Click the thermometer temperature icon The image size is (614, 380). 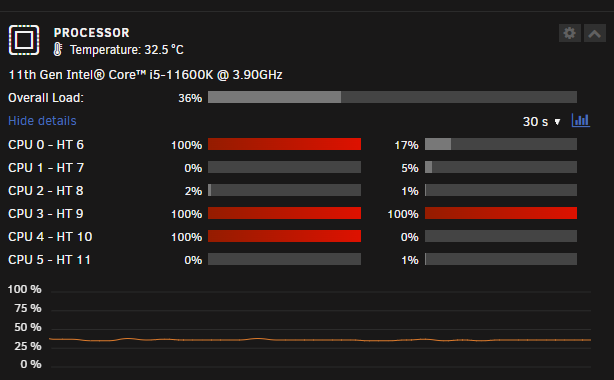pyautogui.click(x=58, y=49)
